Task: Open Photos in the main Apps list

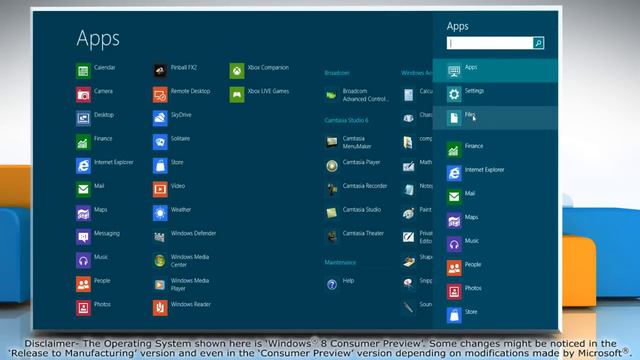Action: click(83, 308)
